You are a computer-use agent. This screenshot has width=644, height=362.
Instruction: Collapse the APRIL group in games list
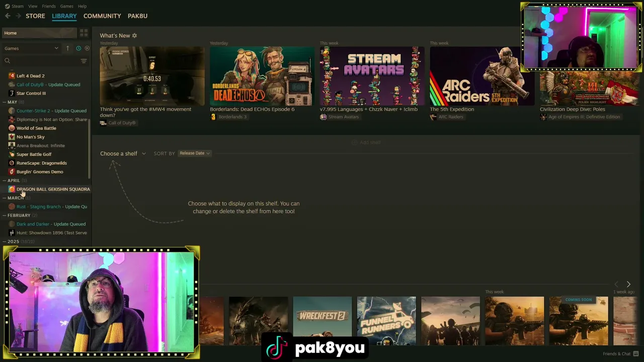pyautogui.click(x=4, y=180)
